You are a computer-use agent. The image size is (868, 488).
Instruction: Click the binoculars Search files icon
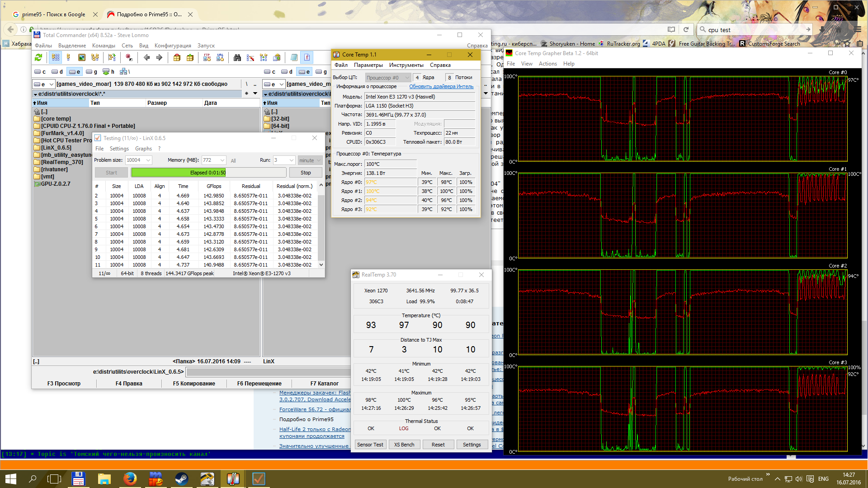[237, 57]
